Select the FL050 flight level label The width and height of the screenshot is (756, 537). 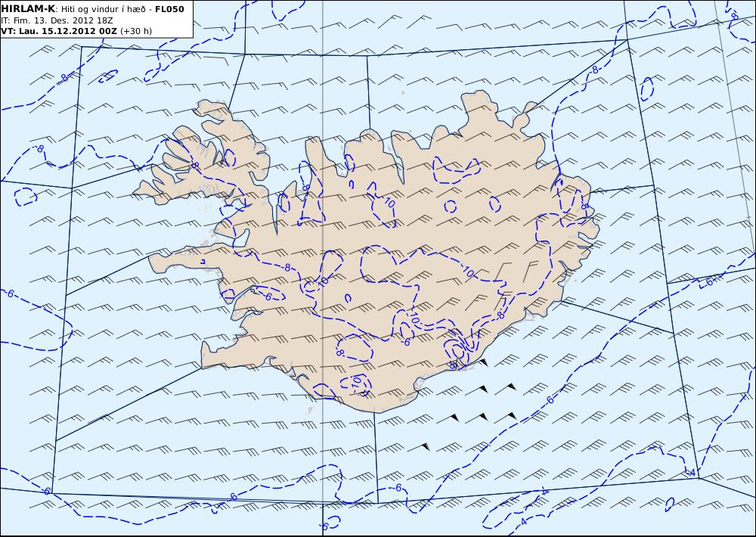click(169, 9)
